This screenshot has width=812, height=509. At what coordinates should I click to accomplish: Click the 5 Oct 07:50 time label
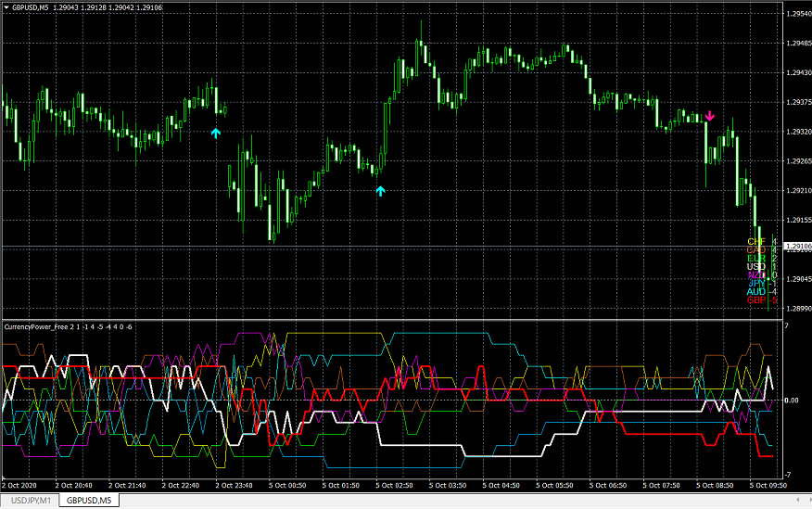661,486
